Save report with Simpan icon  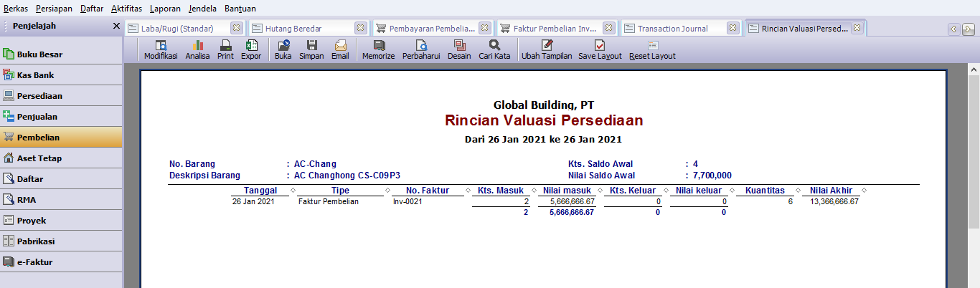(311, 50)
